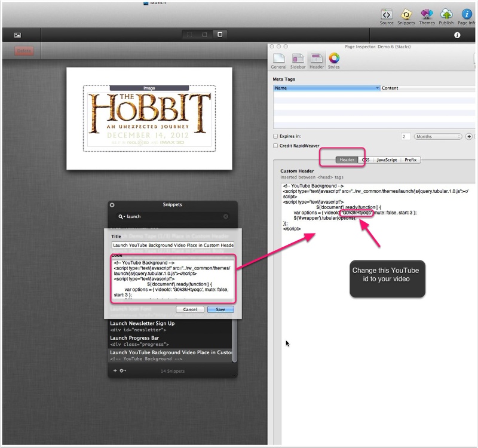478x448 pixels.
Task: Switch to the JavaScript tab
Action: pos(387,160)
